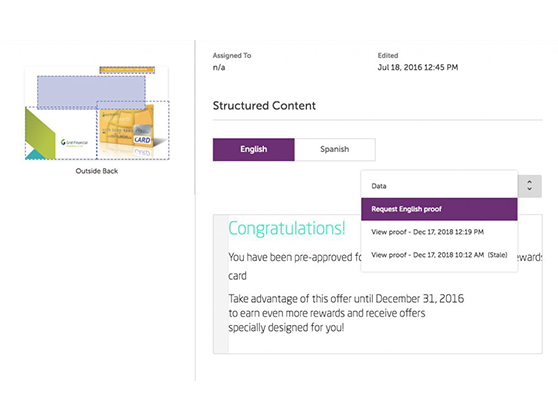Select the Outside Back thumbnail preview
Image resolution: width=558 pixels, height=410 pixels.
click(x=97, y=113)
